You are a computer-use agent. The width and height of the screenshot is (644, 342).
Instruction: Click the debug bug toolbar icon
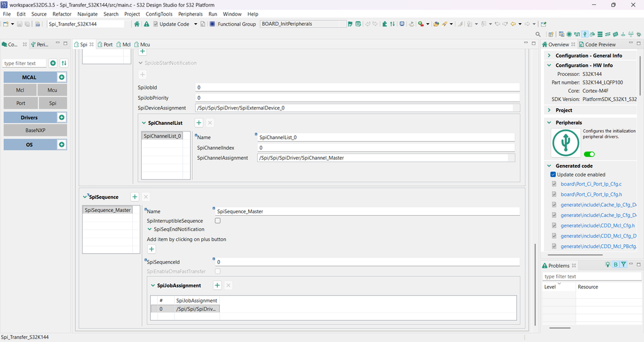click(x=420, y=24)
